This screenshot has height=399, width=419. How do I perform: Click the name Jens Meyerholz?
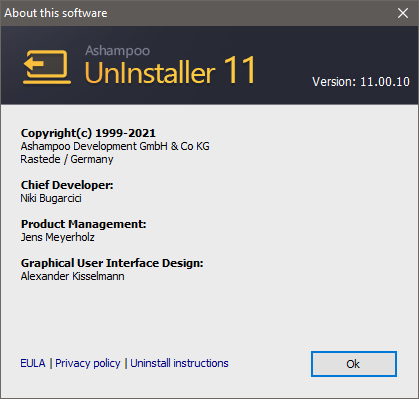tap(57, 237)
